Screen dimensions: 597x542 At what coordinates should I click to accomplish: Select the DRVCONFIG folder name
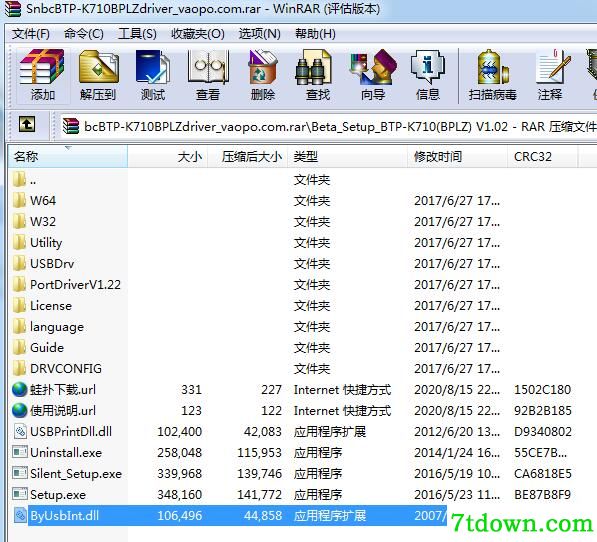point(66,368)
